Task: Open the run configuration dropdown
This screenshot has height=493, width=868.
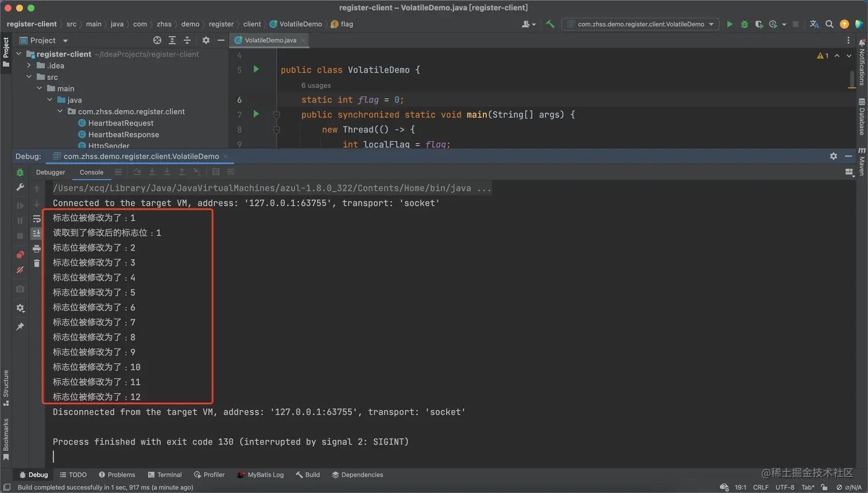Action: (x=641, y=24)
